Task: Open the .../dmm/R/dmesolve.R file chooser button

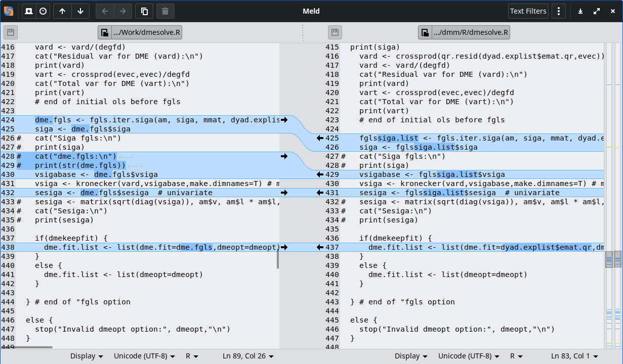Action: pos(464,33)
